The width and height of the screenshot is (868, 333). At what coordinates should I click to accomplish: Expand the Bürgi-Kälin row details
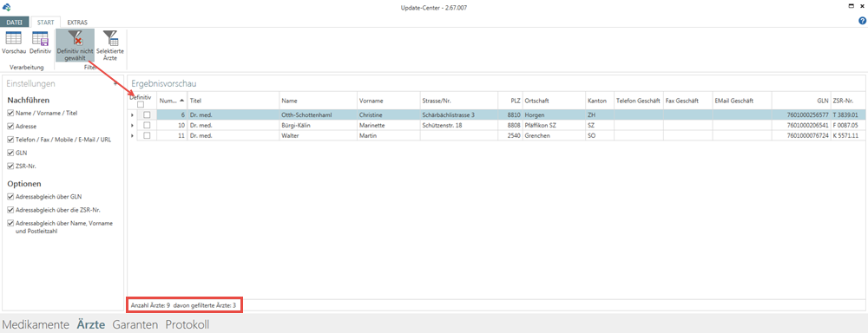(x=132, y=126)
